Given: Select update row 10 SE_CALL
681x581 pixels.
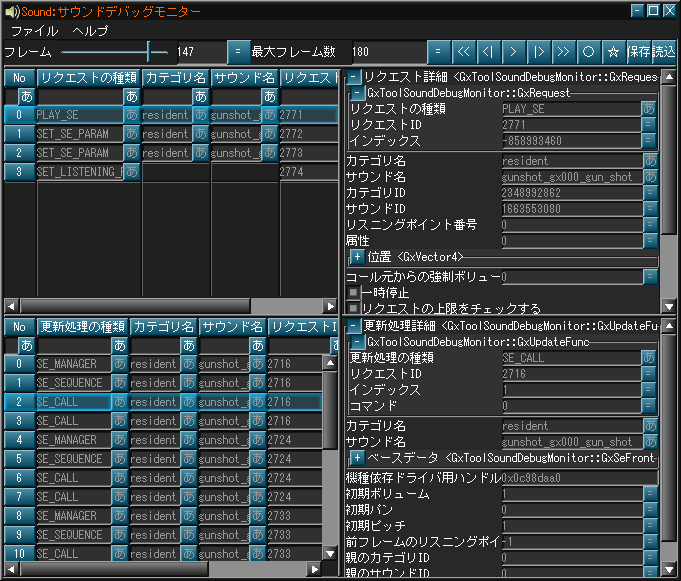Looking at the screenshot, I should tap(163, 554).
